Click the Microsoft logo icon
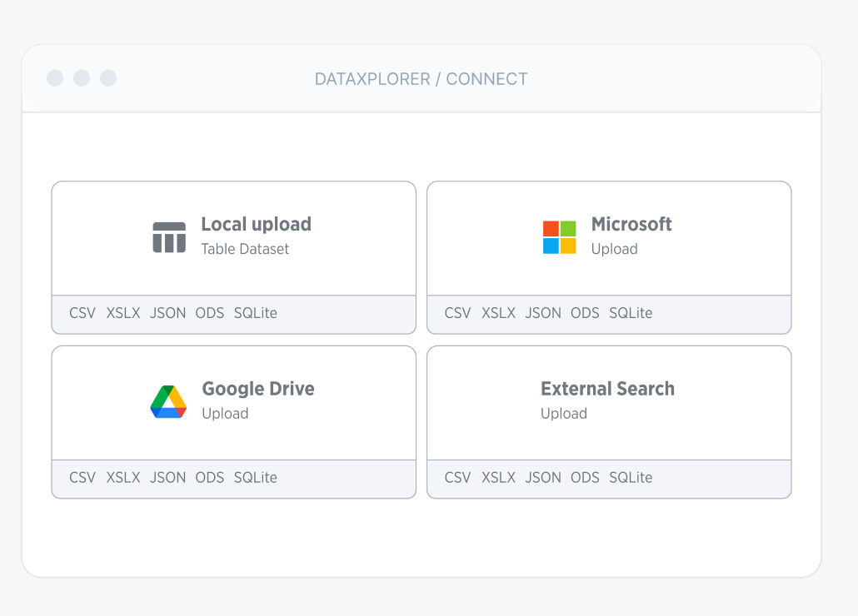The height and width of the screenshot is (616, 858). (x=559, y=237)
